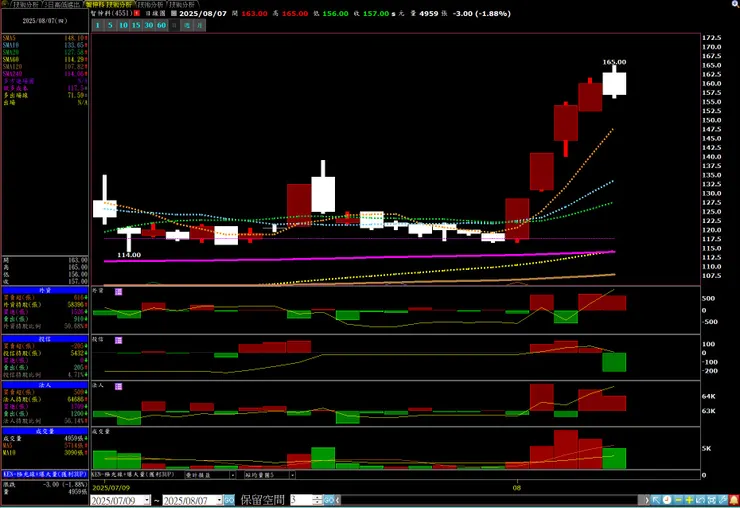Click the blue 成交量 panel header

coord(45,431)
